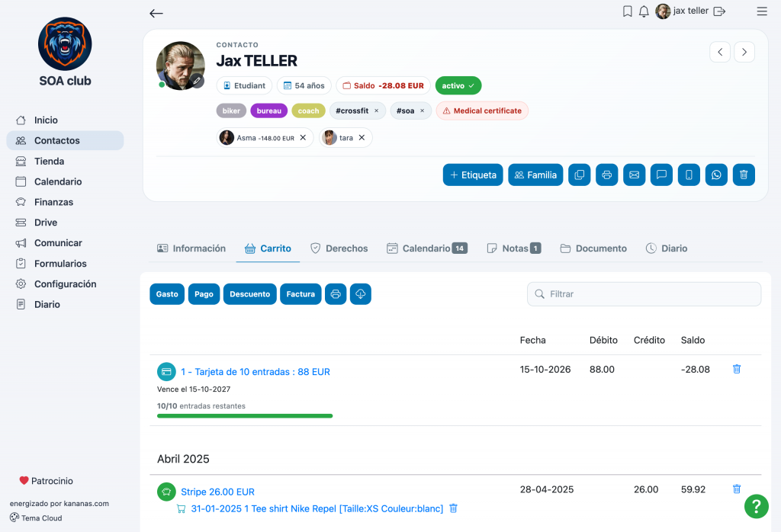
Task: Remove the #soa tag
Action: (423, 111)
